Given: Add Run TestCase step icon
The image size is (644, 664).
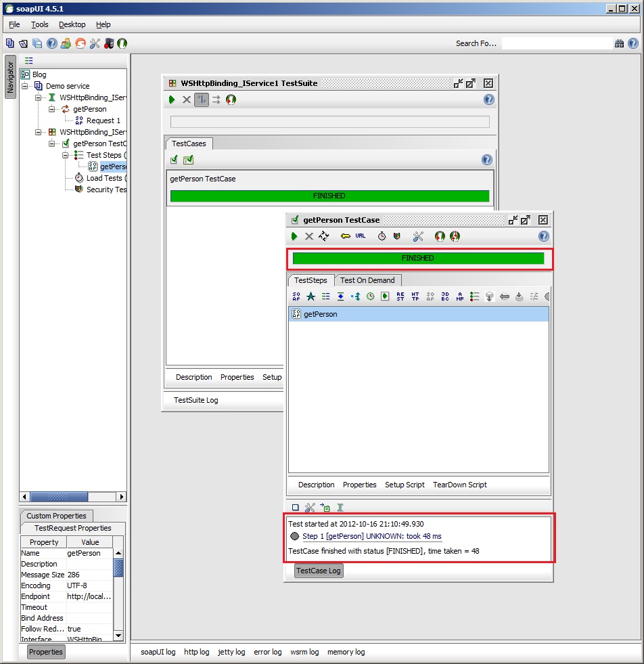Looking at the screenshot, I should pos(385,296).
